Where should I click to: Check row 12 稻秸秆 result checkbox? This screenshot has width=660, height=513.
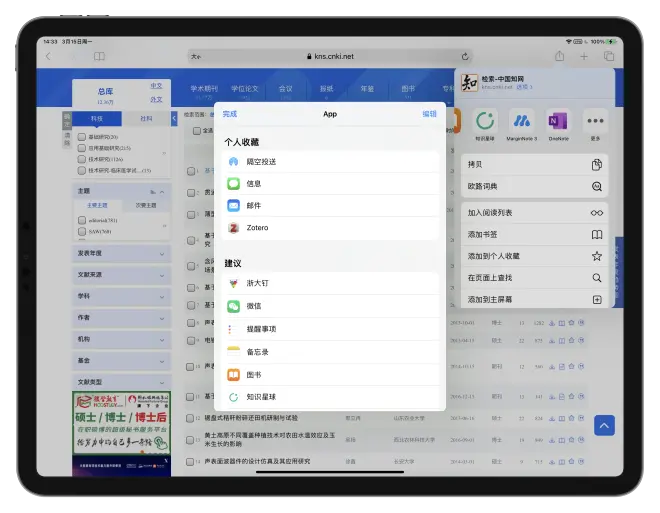click(190, 418)
